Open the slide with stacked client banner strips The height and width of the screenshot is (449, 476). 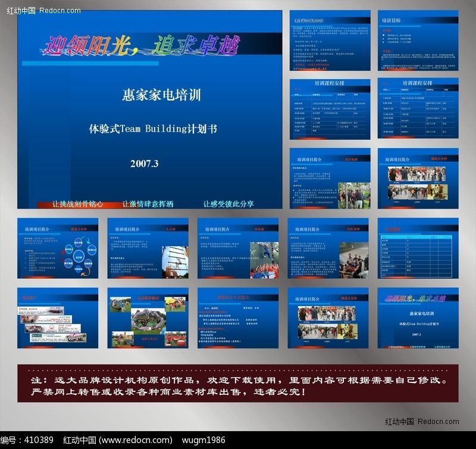[x=58, y=318]
